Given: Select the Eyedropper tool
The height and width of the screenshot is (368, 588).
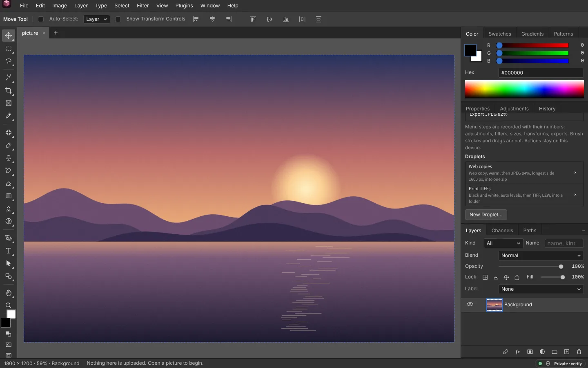Looking at the screenshot, I should pos(9,116).
